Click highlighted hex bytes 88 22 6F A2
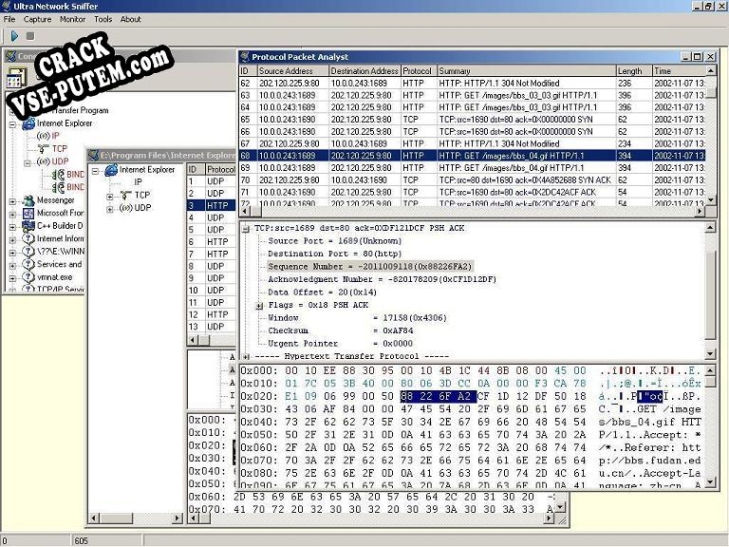729x547 pixels. click(x=438, y=396)
